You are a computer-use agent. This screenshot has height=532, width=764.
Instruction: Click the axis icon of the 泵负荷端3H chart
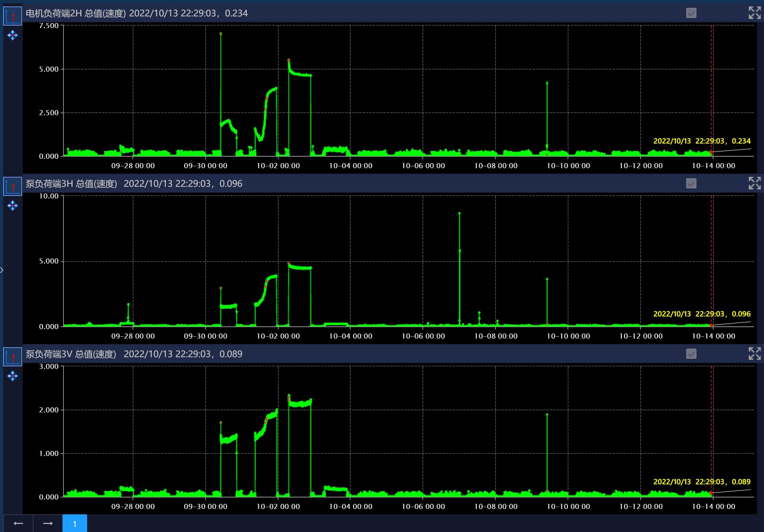[13, 186]
